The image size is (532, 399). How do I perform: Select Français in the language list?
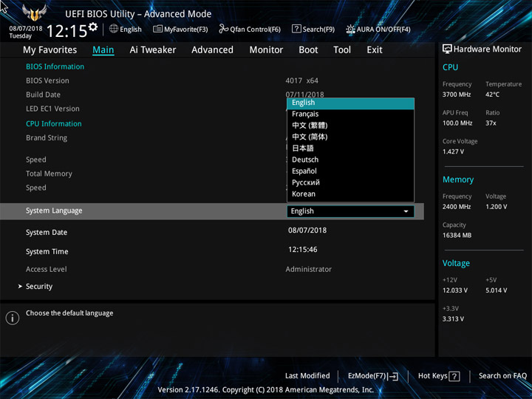click(350, 114)
